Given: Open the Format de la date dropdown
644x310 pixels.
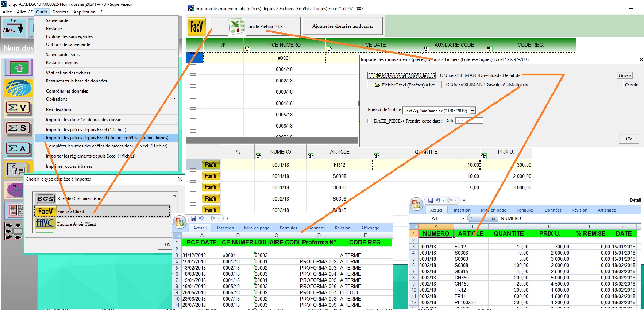Looking at the screenshot, I should coord(473,111).
